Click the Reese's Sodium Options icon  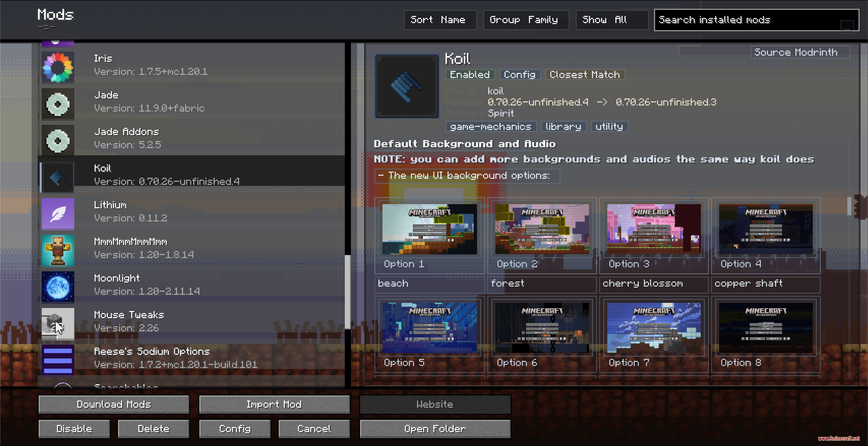click(58, 360)
